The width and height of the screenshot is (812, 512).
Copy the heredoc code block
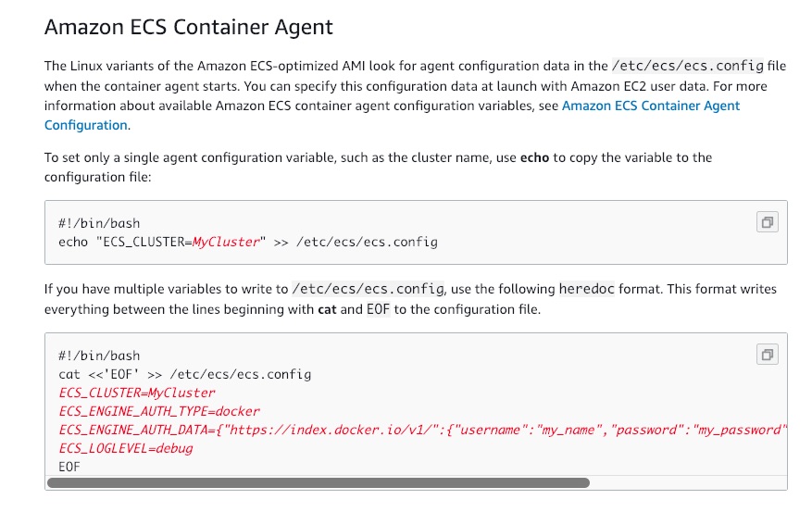[767, 355]
